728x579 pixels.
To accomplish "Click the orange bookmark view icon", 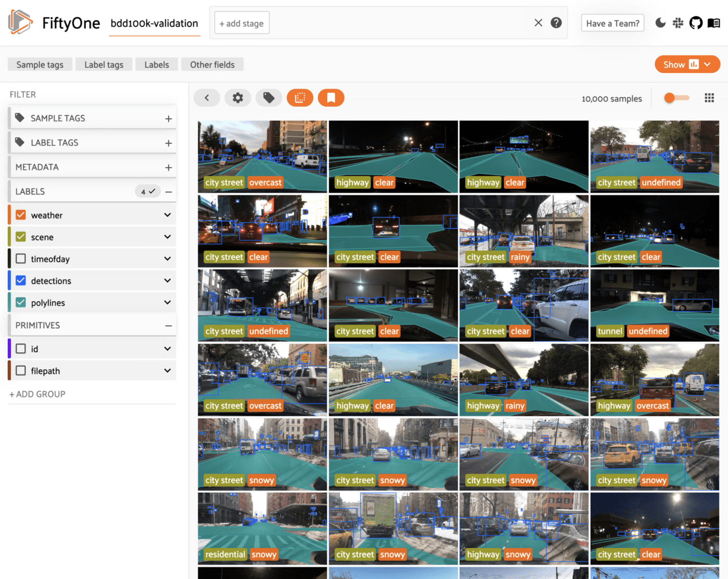I will pos(331,98).
